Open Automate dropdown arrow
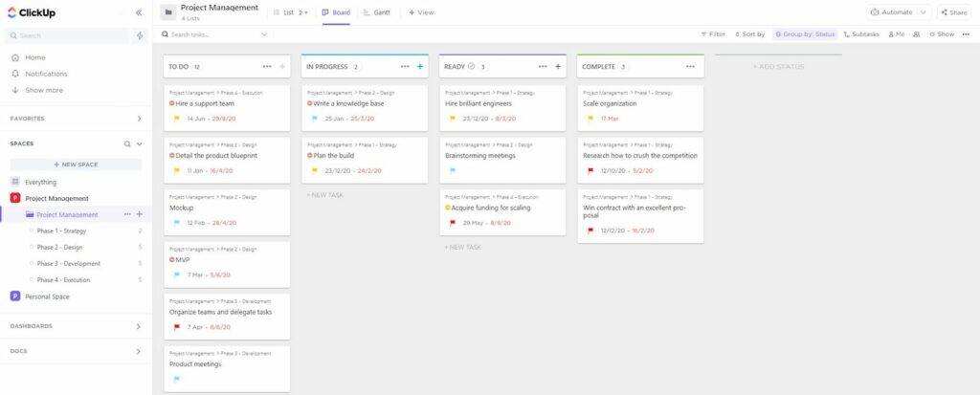980x395 pixels. (x=924, y=12)
